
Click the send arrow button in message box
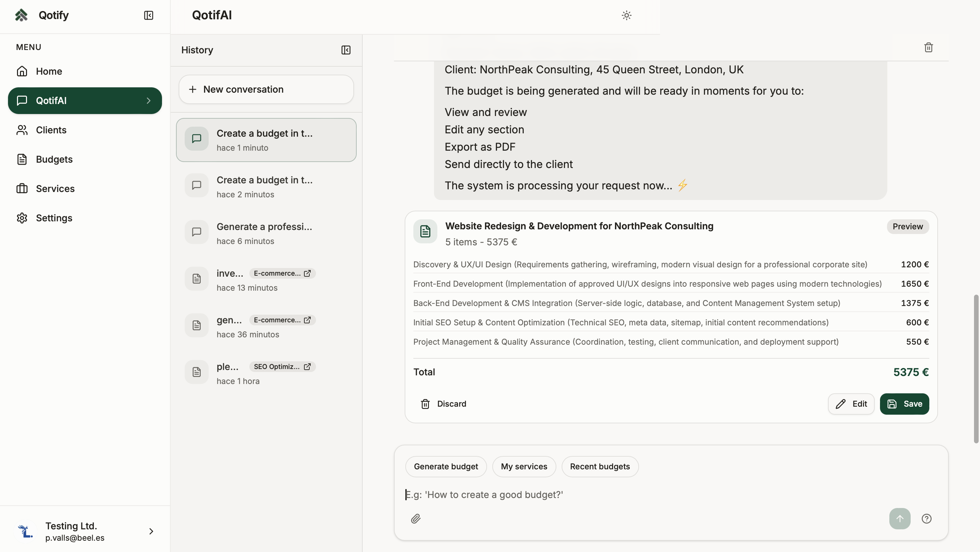[899, 519]
